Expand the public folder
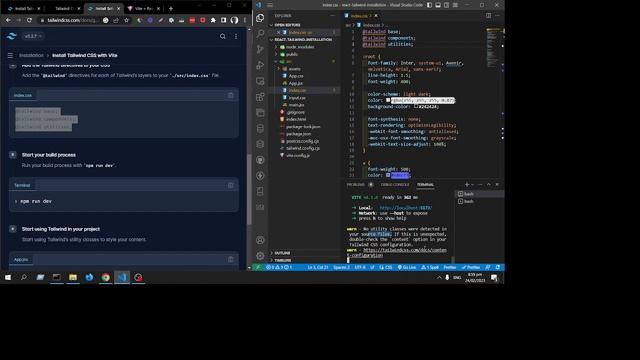Image resolution: width=640 pixels, height=360 pixels. point(292,54)
